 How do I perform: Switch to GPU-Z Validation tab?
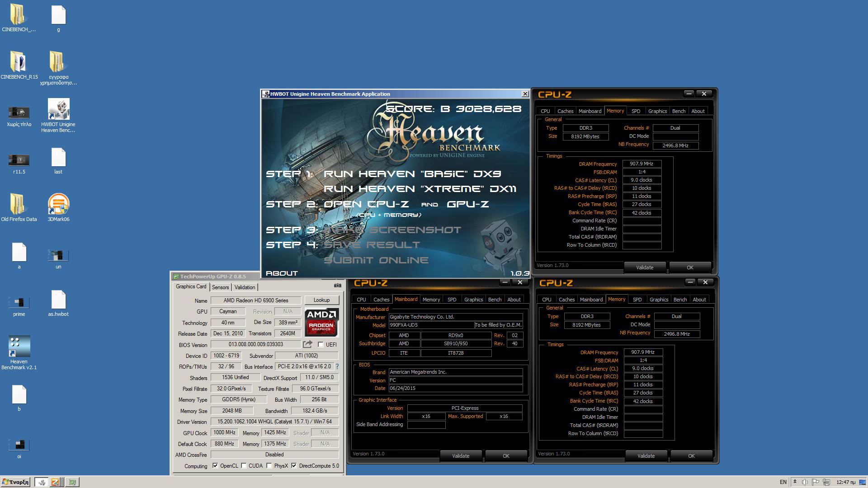pyautogui.click(x=245, y=287)
